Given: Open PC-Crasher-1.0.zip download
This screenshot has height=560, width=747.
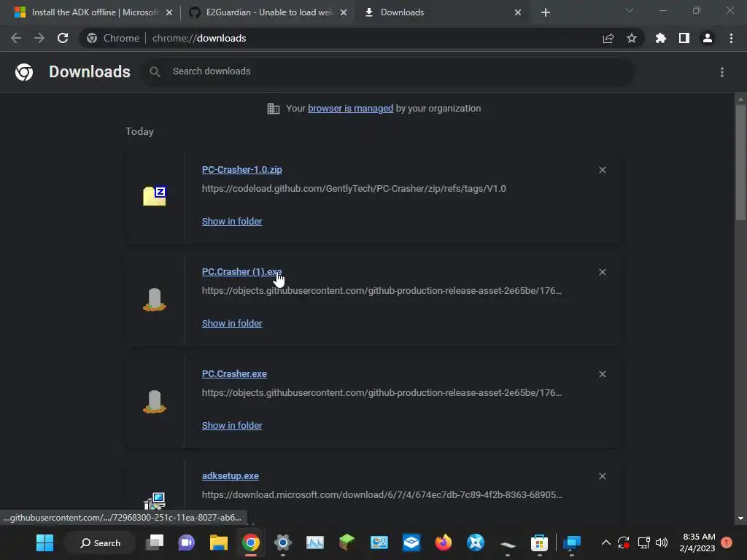Looking at the screenshot, I should [242, 169].
